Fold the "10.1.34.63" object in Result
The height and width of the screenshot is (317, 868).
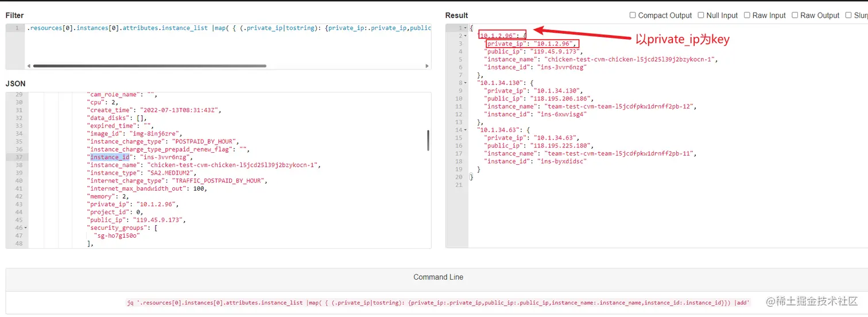[x=466, y=130]
